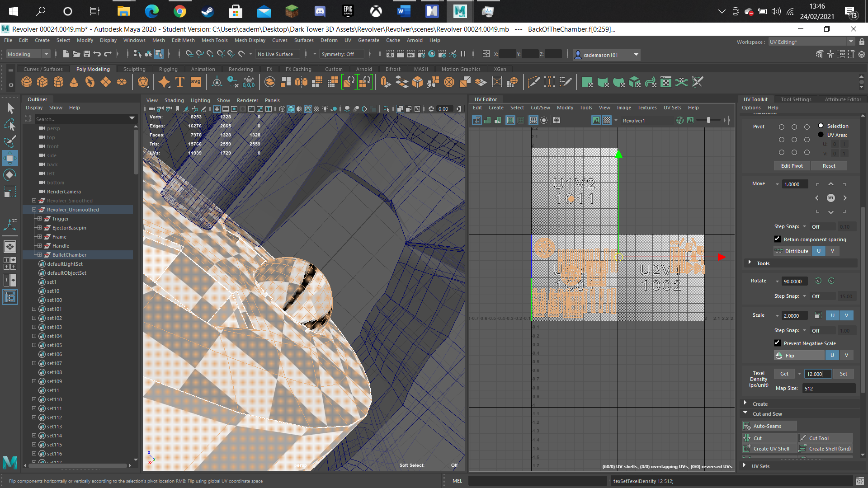Open the Modeling menu set dropdown

tap(28, 54)
